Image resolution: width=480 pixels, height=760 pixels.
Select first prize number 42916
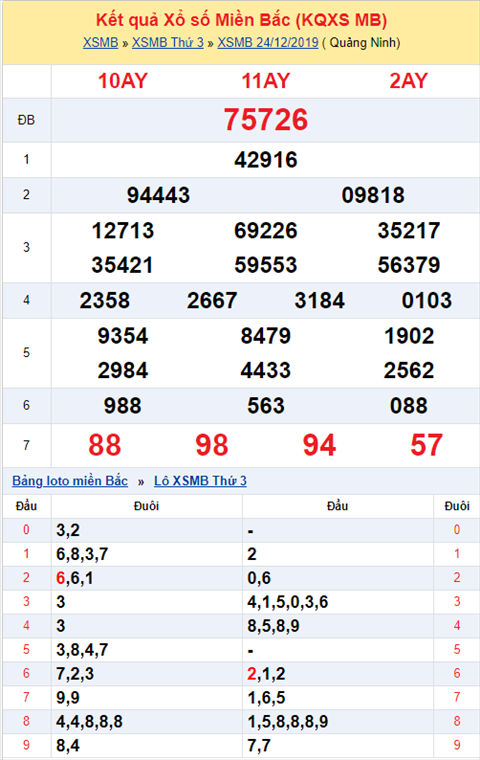coord(266,160)
